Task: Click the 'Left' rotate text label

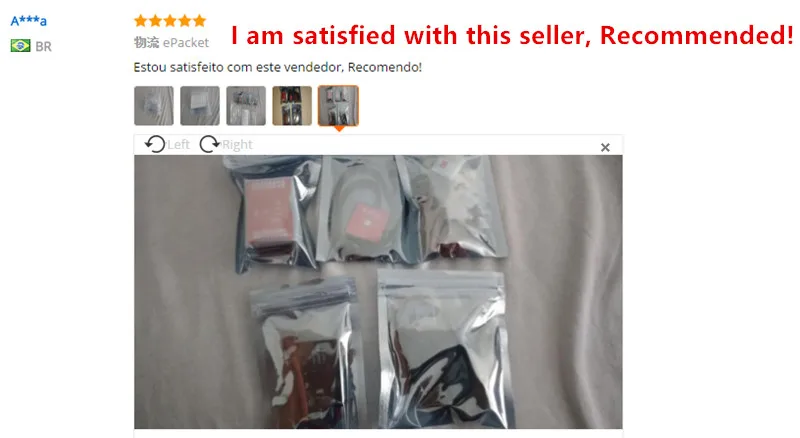Action: coord(179,144)
